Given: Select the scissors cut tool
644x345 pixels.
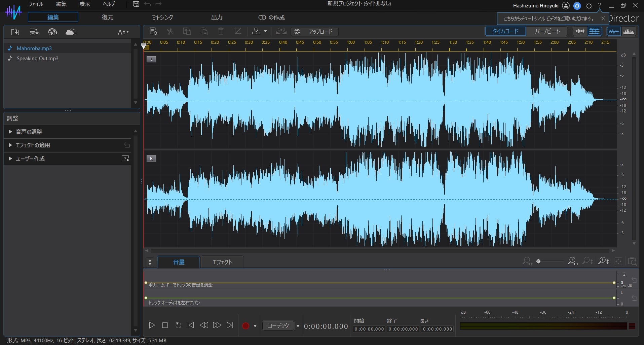Looking at the screenshot, I should point(170,31).
